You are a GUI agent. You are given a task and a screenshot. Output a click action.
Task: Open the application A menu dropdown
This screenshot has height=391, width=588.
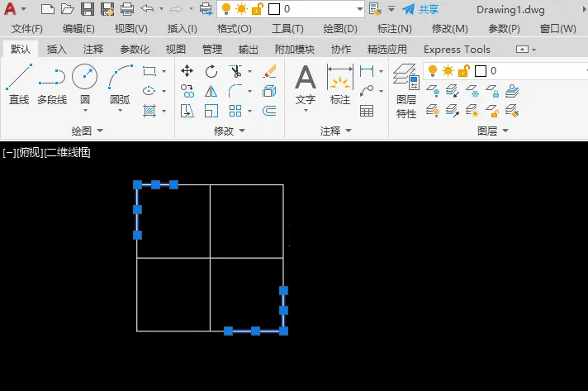tap(24, 8)
